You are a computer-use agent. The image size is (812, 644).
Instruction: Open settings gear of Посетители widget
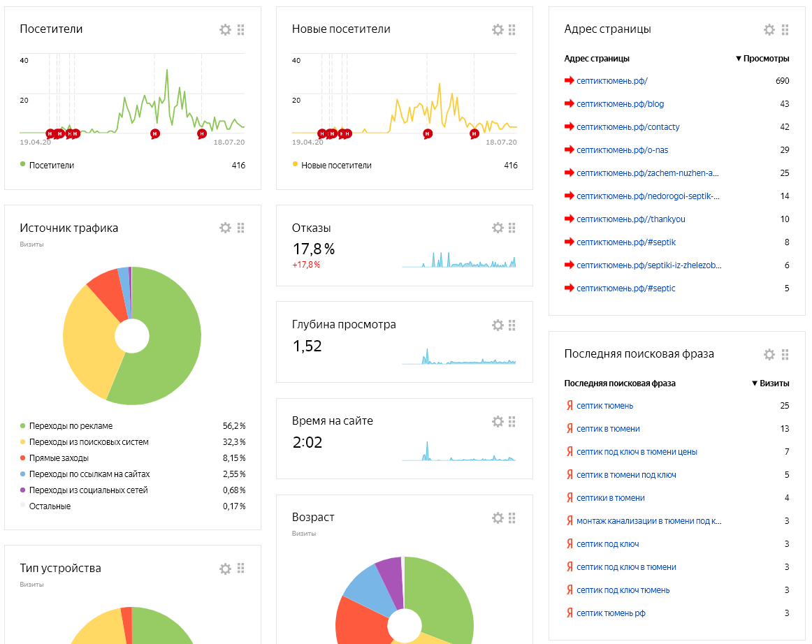pyautogui.click(x=225, y=29)
